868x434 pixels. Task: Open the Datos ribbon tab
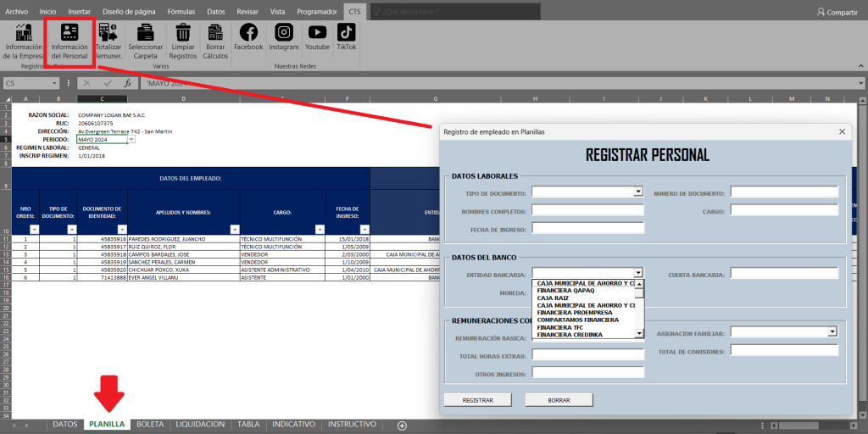point(216,12)
